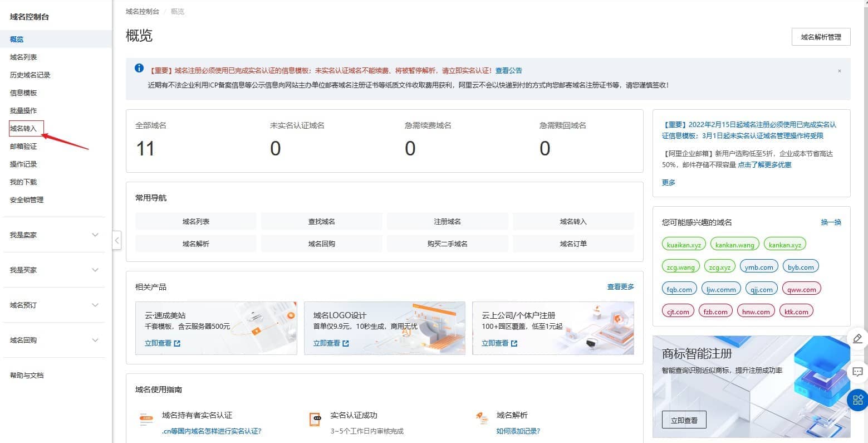Click external-link icon under 云·速成美站

pyautogui.click(x=177, y=343)
